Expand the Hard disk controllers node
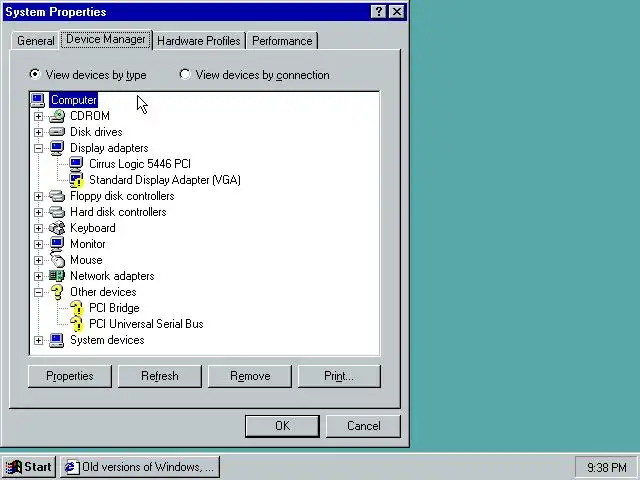The image size is (640, 480). click(x=38, y=212)
